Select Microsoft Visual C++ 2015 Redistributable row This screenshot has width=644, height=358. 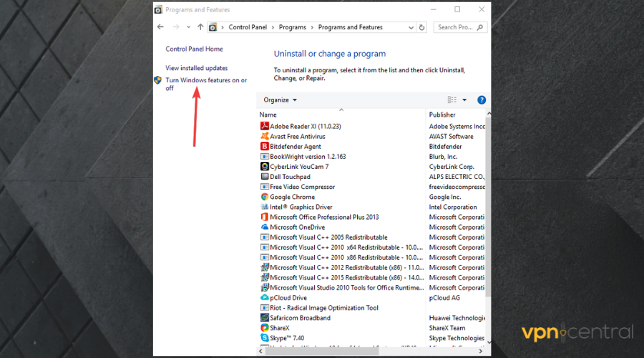341,277
